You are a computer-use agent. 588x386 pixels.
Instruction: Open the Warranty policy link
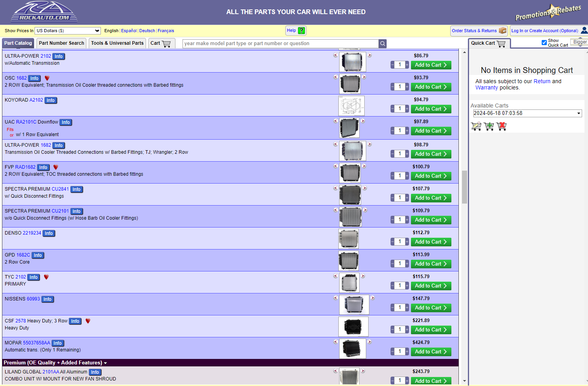coord(486,88)
